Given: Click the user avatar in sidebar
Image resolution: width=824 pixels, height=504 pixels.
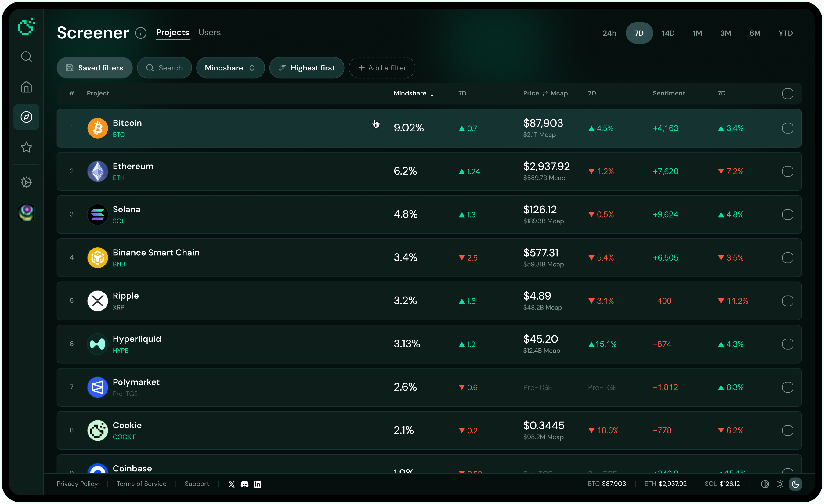Looking at the screenshot, I should (27, 213).
